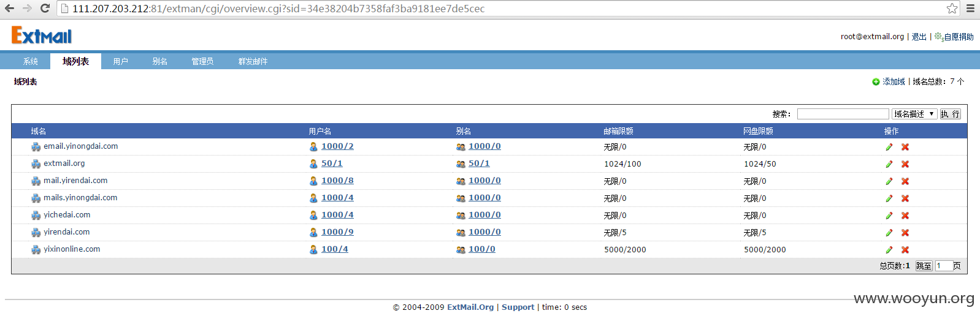Click the browser back arrow

point(9,9)
